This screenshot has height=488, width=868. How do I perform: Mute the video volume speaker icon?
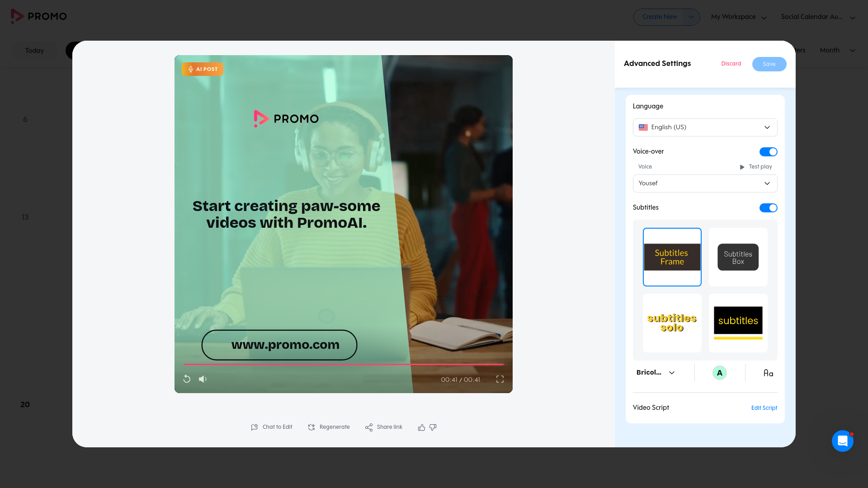(203, 379)
